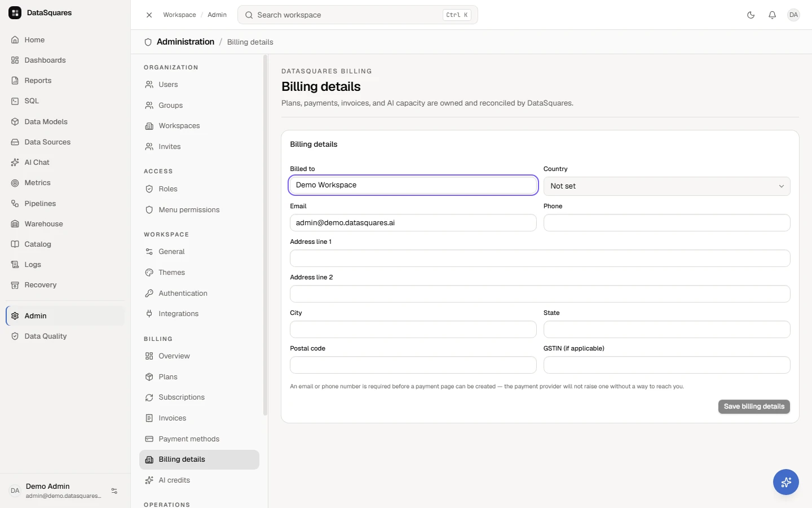Click the Catalog book icon

tap(15, 244)
